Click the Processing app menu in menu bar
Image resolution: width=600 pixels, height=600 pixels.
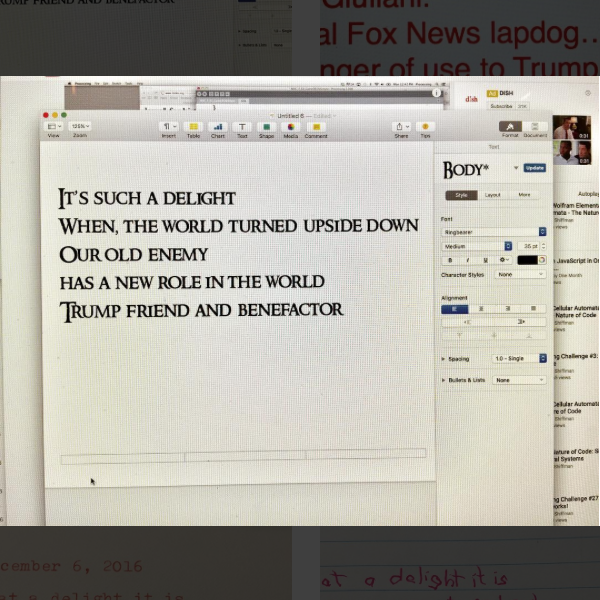(83, 83)
